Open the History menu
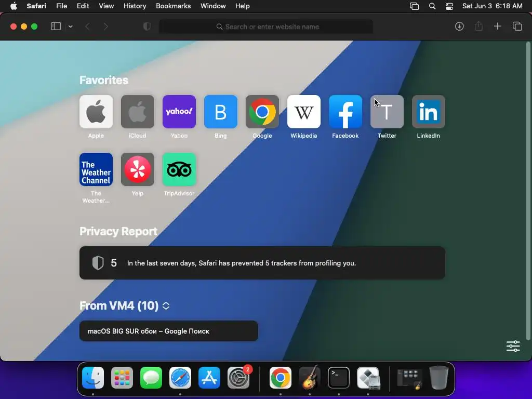 [135, 6]
